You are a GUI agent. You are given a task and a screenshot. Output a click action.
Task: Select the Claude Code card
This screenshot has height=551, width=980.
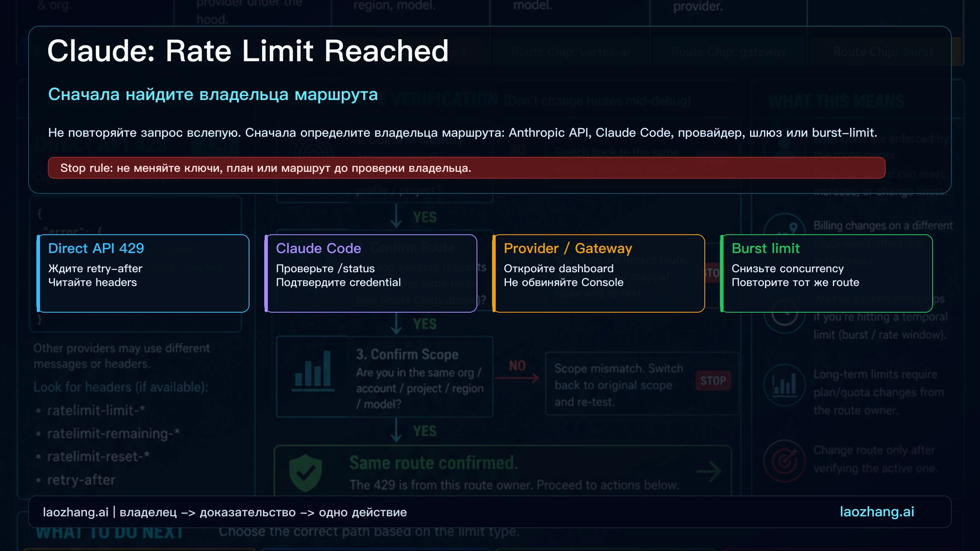(371, 273)
